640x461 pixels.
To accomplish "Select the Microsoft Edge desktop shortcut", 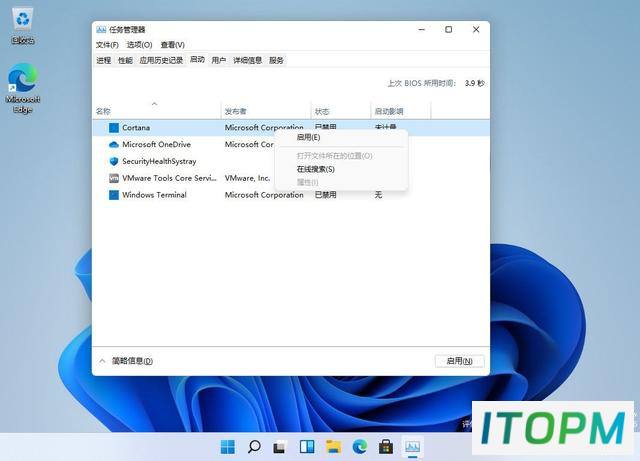I will point(23,89).
